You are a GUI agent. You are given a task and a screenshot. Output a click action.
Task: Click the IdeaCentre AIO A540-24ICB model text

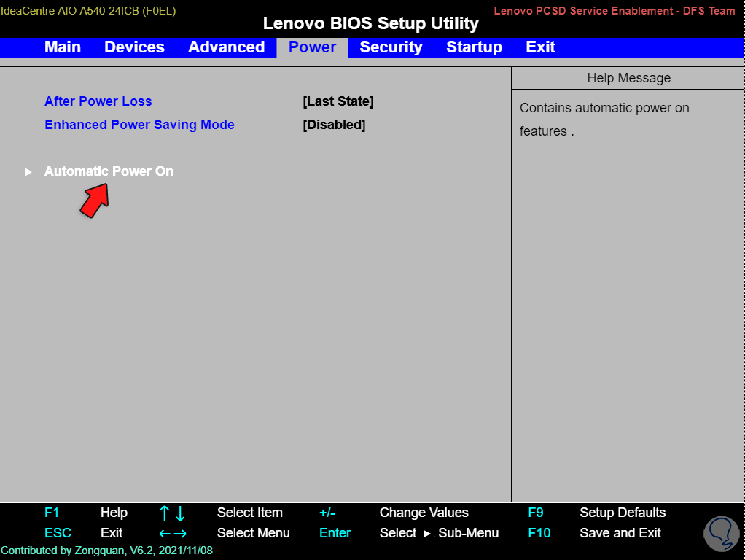88,10
